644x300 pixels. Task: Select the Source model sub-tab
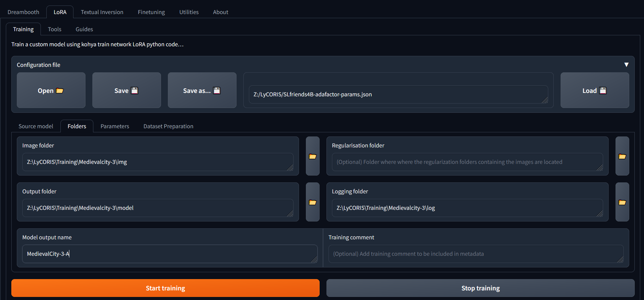point(36,126)
